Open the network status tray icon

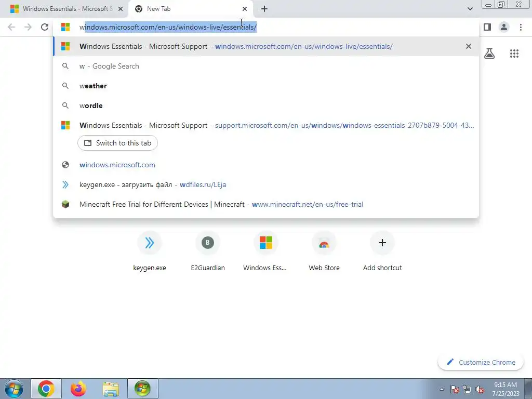point(467,389)
